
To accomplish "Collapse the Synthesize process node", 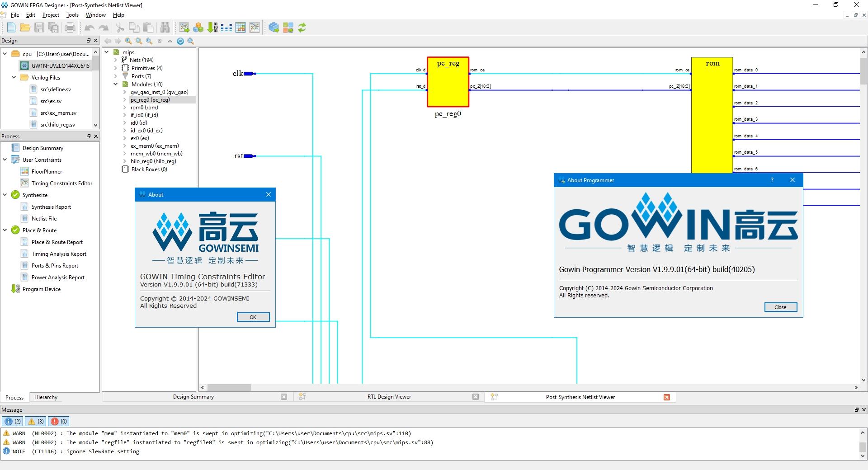I will tap(5, 195).
